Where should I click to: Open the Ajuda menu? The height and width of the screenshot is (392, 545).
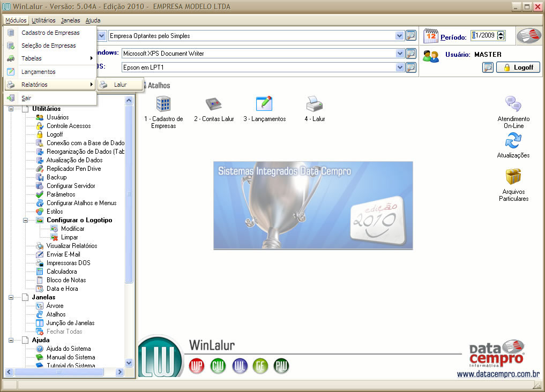[93, 20]
